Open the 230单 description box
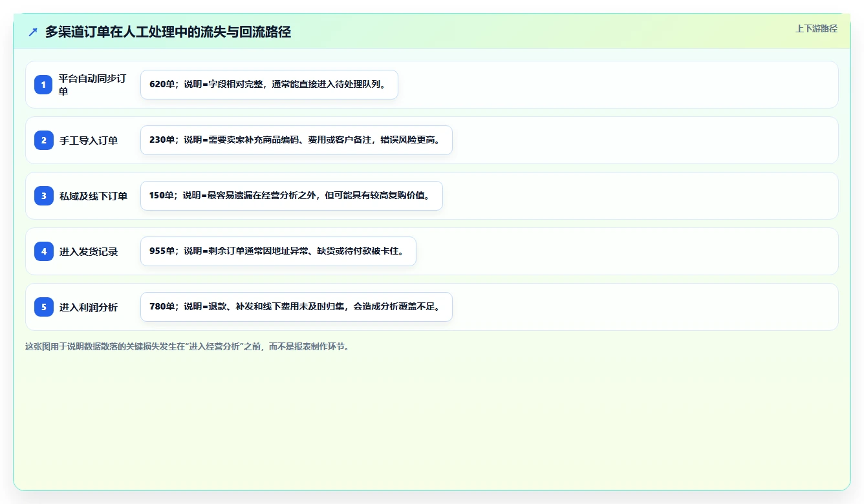 (x=296, y=140)
